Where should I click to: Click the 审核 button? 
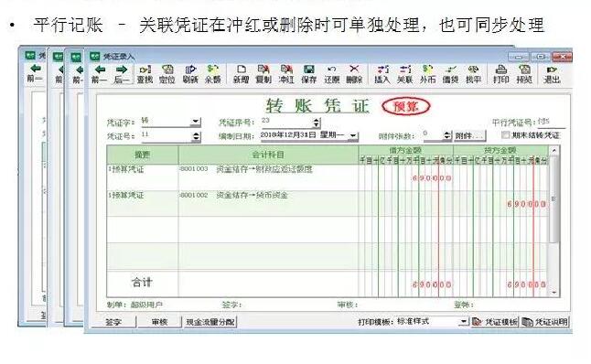tap(159, 322)
